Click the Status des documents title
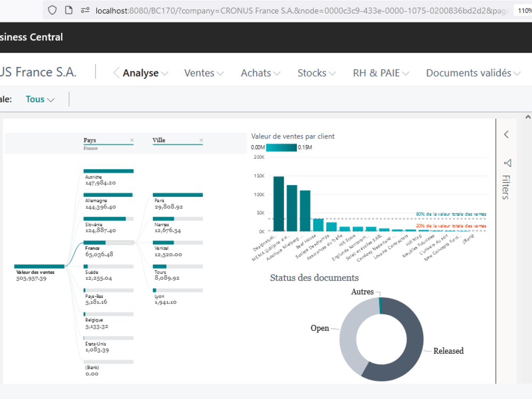Screen dimensions: 532x399 pyautogui.click(x=314, y=278)
